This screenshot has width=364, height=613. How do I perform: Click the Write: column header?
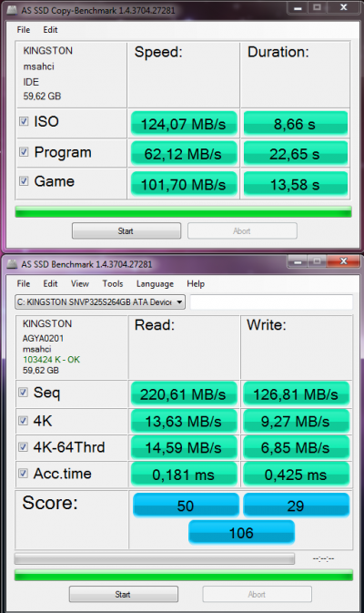coord(267,325)
